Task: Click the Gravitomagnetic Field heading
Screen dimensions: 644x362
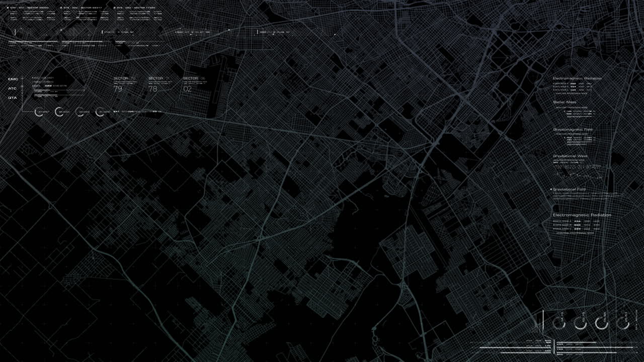Action: (573, 129)
